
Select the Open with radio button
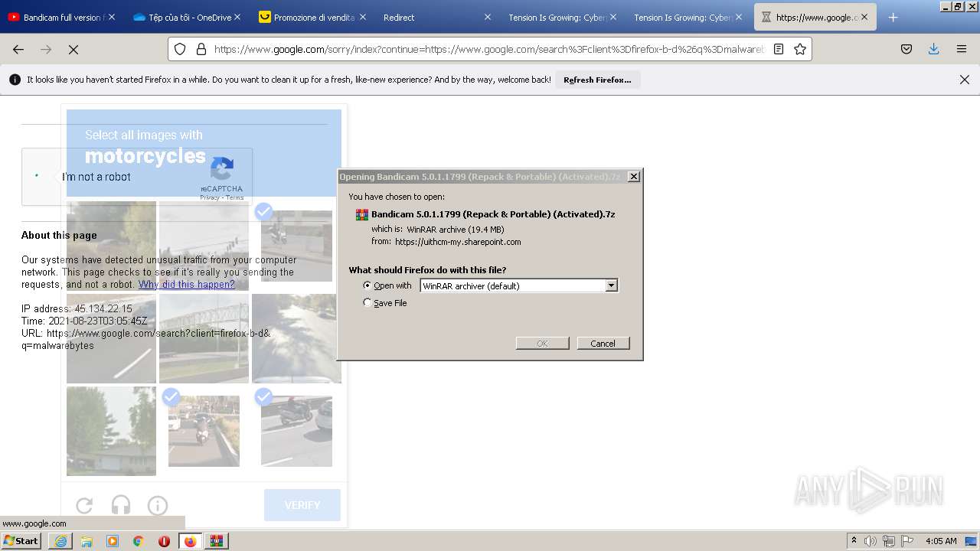pos(367,285)
